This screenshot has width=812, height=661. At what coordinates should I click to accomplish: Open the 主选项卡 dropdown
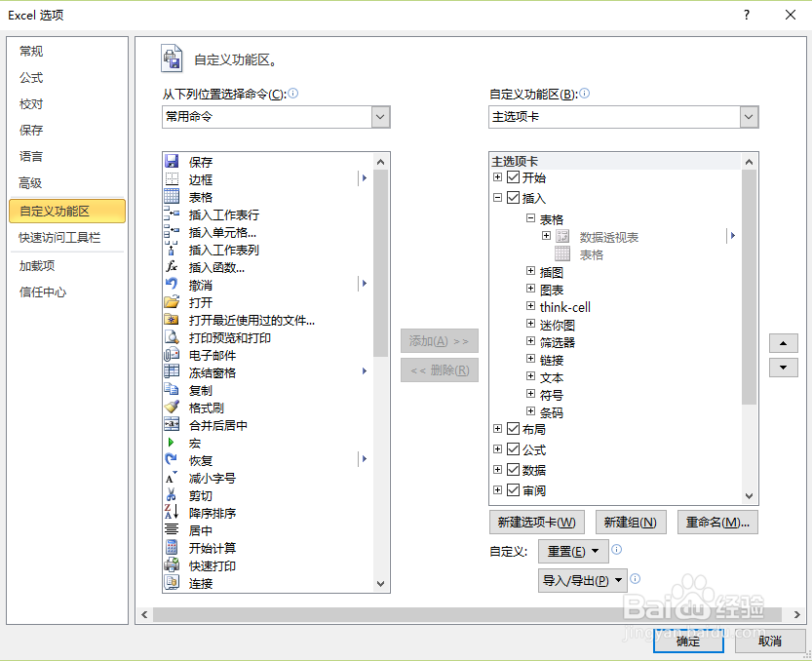748,116
